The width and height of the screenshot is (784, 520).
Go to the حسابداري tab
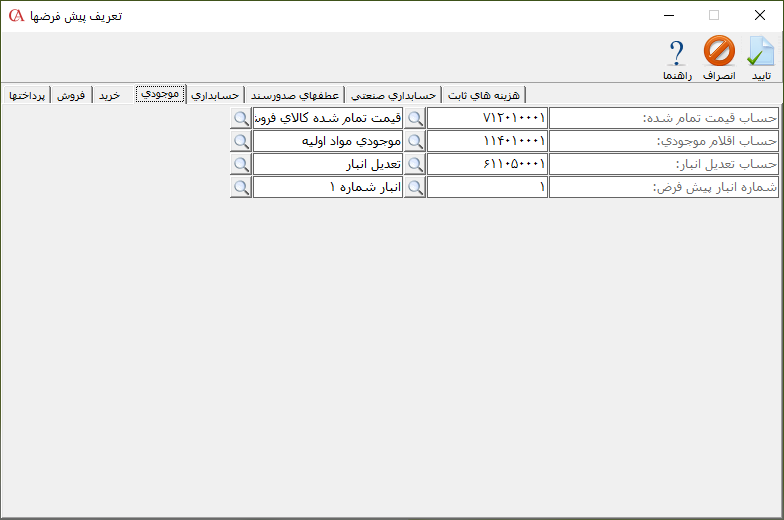[214, 95]
